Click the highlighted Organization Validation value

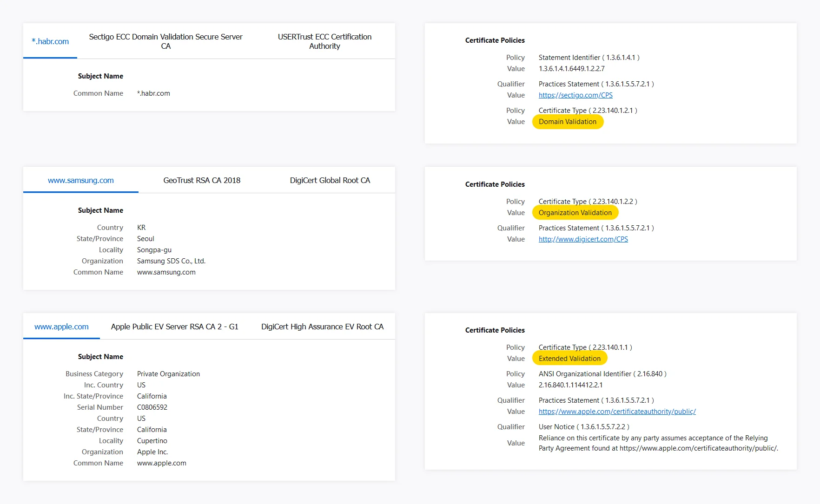[575, 213]
